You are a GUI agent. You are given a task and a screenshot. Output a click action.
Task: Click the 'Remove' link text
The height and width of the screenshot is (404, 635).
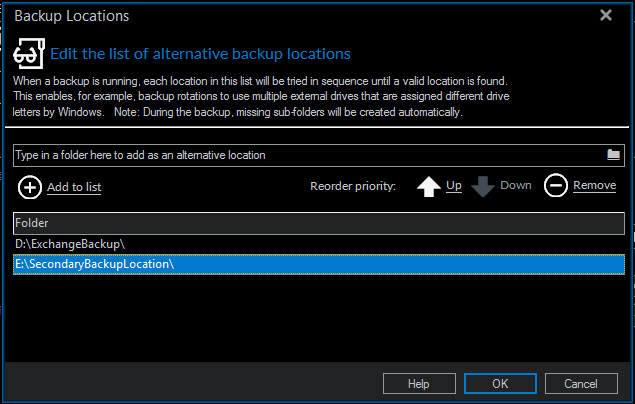click(x=594, y=186)
